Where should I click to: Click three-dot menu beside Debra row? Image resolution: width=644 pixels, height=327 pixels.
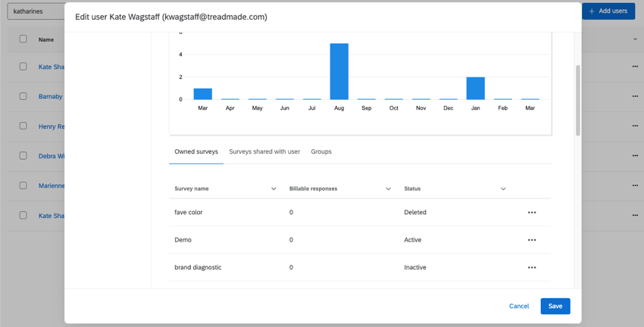coord(635,156)
